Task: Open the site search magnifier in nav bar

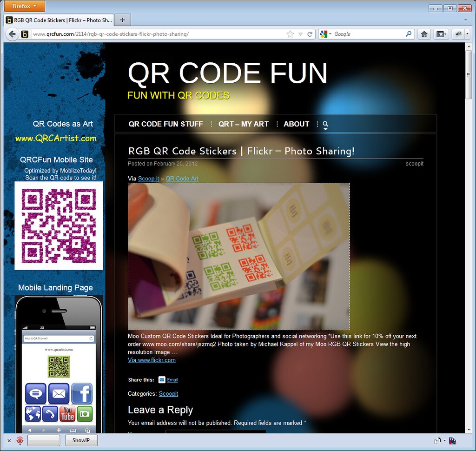Action: click(325, 124)
